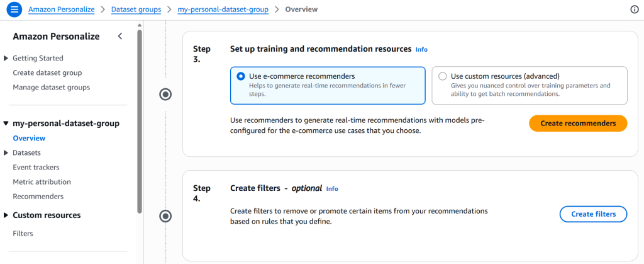Screen dimensions: 644x264
Task: Click the Create recommenders button
Action: 578,123
